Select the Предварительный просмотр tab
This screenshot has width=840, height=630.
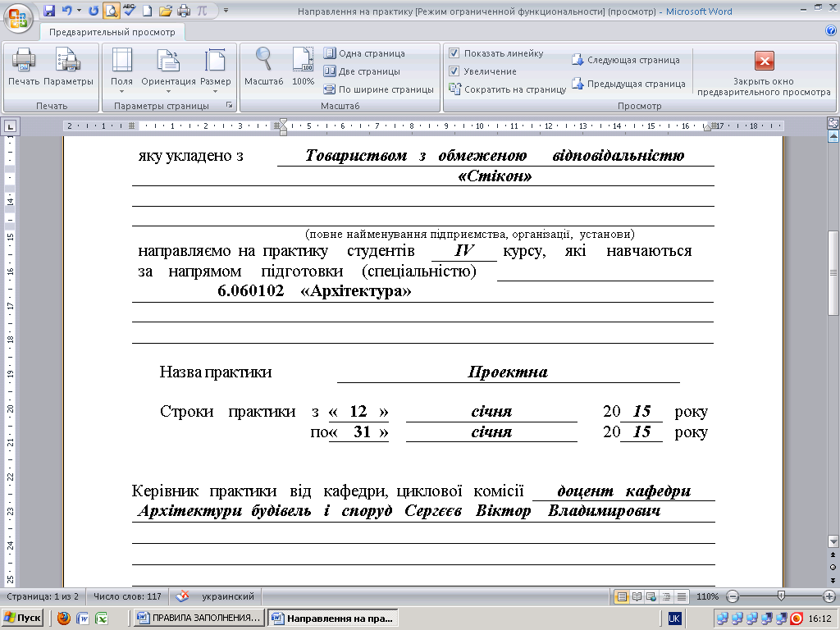point(112,32)
